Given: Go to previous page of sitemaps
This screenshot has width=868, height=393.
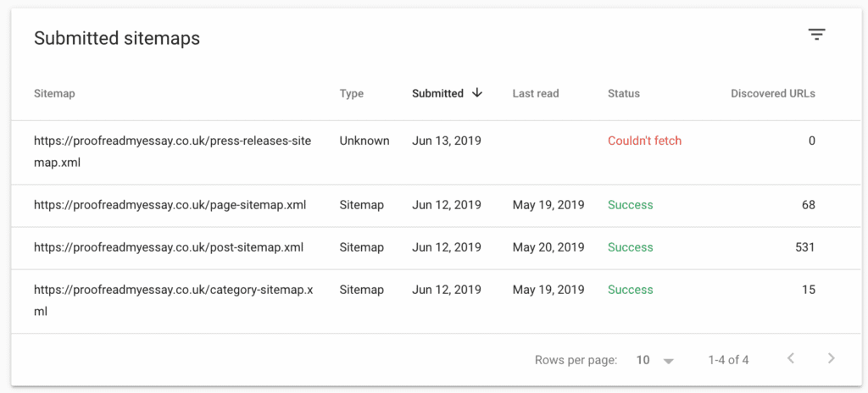Looking at the screenshot, I should pyautogui.click(x=791, y=359).
